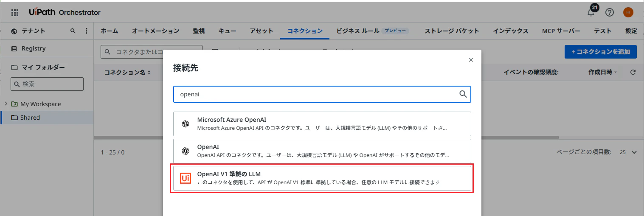Click the UiPath Ui logo on LLM connector
The image size is (644, 216).
(185, 178)
